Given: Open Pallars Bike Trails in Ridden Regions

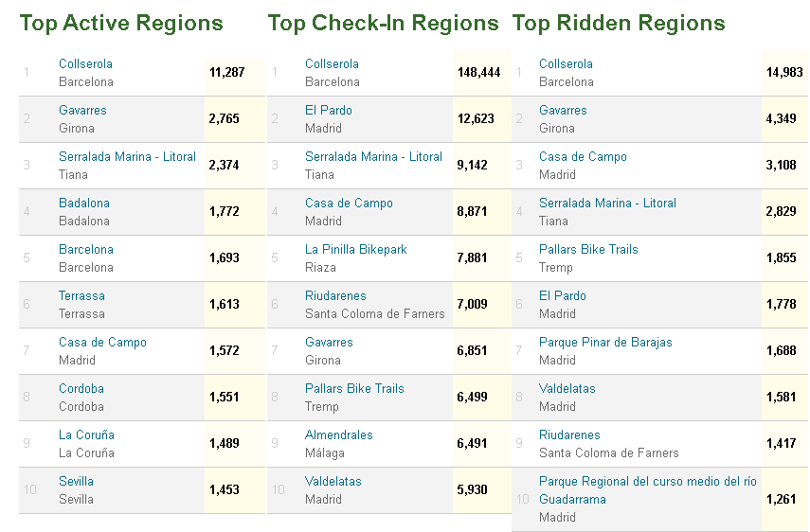Looking at the screenshot, I should click(588, 250).
